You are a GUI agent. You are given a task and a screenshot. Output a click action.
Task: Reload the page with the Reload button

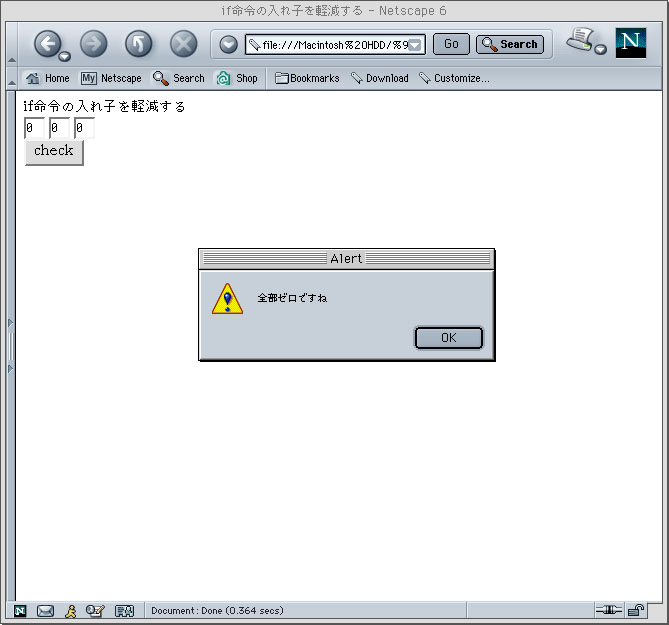click(x=138, y=44)
